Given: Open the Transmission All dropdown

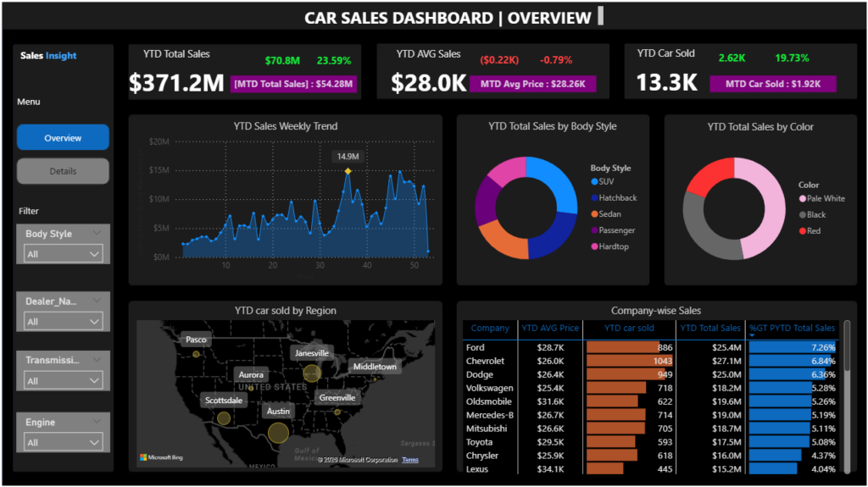Looking at the screenshot, I should [63, 381].
